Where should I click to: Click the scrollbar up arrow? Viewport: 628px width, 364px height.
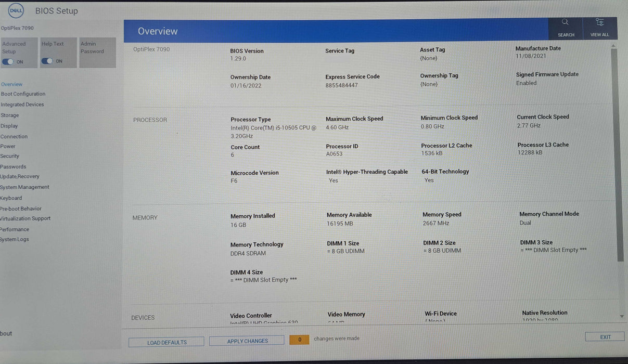(x=614, y=46)
